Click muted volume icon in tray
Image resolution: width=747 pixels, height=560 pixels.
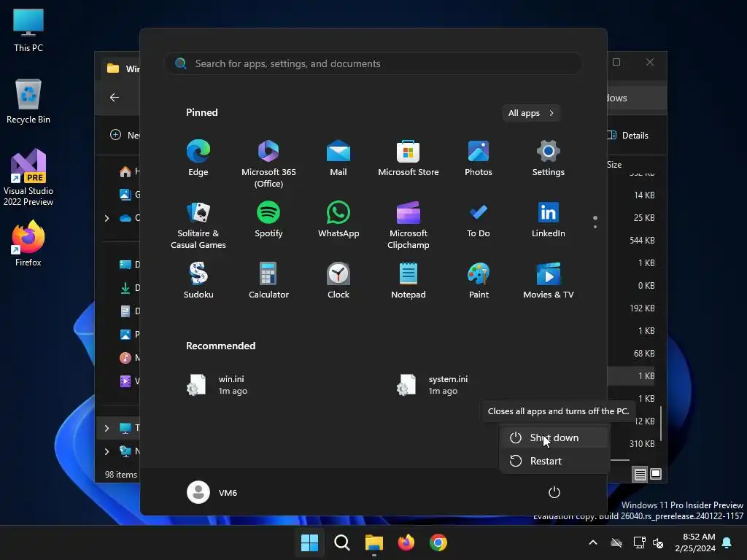658,542
